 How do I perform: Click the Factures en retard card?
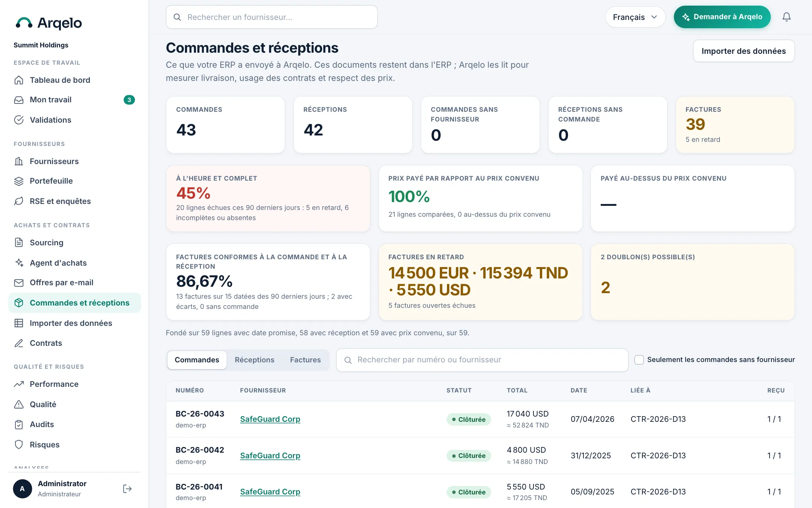(x=480, y=282)
